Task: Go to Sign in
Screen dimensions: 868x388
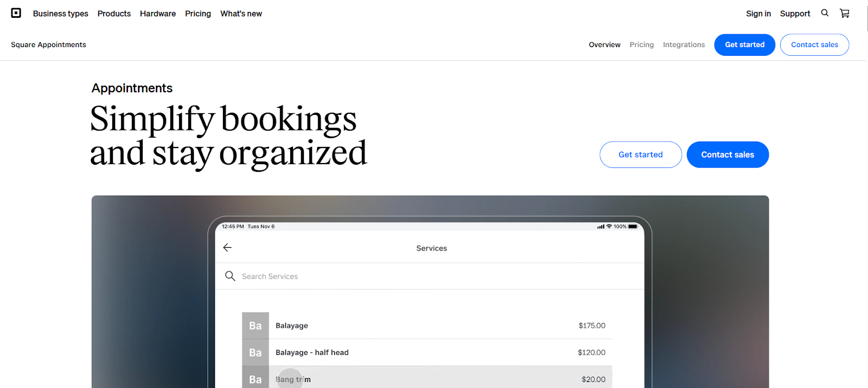Action: [x=758, y=14]
